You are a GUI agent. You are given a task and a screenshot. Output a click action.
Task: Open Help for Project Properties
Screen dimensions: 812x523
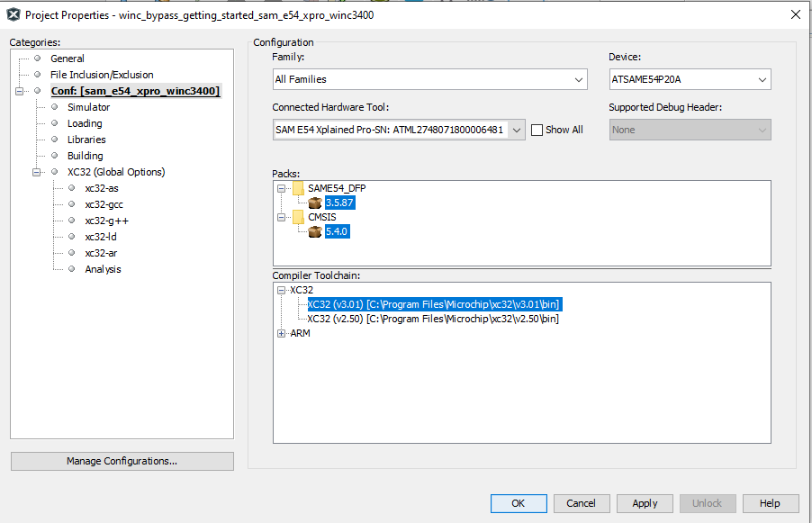[x=771, y=503]
